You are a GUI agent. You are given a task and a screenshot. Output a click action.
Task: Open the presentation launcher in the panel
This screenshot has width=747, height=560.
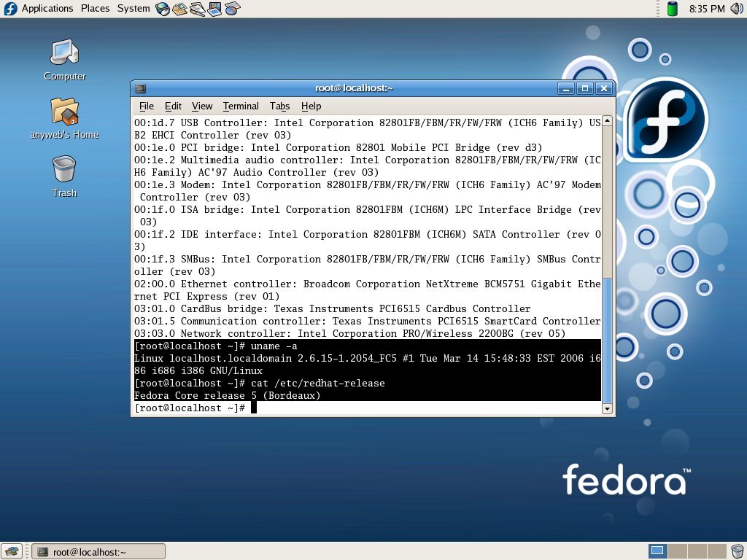pyautogui.click(x=215, y=9)
